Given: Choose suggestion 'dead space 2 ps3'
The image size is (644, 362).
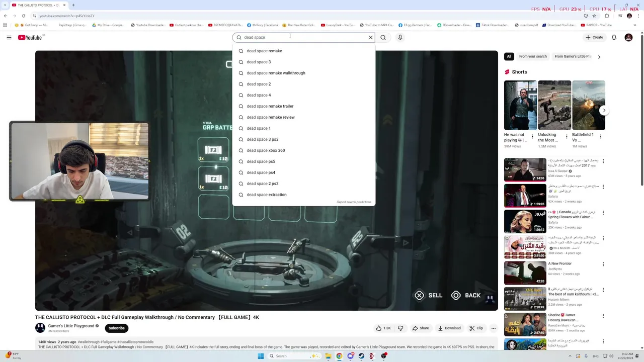Looking at the screenshot, I should [304, 184].
